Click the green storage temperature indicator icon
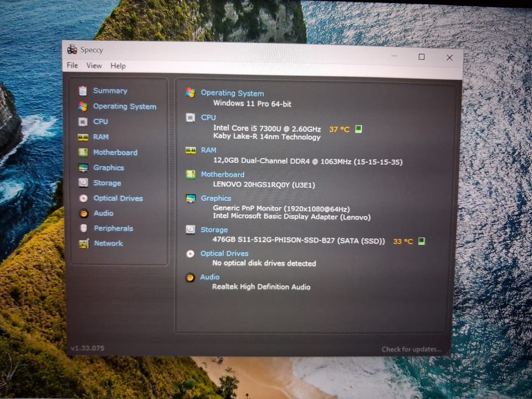 421,241
